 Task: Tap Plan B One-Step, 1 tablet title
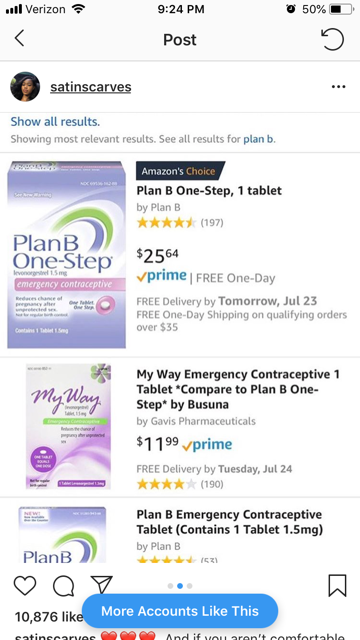tap(209, 191)
